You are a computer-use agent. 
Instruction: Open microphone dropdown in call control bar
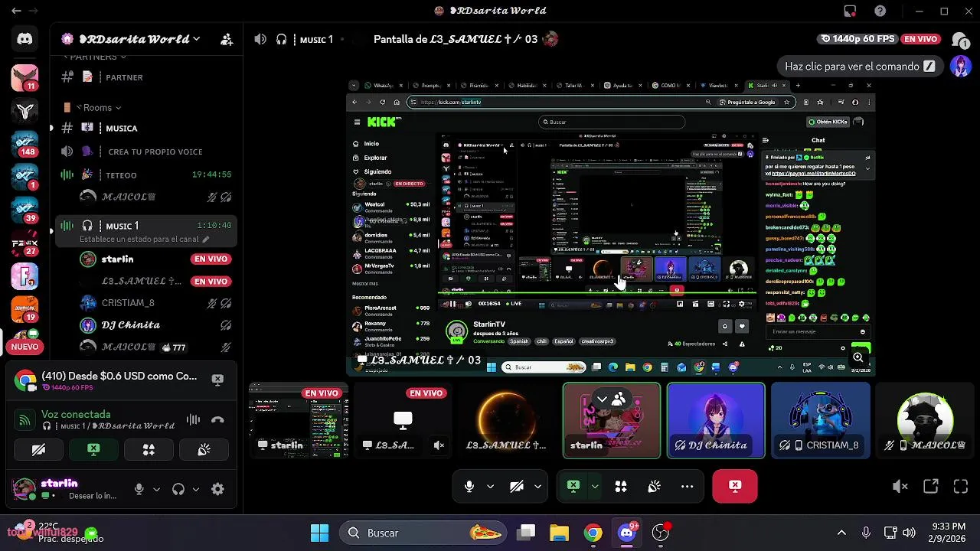tap(490, 486)
